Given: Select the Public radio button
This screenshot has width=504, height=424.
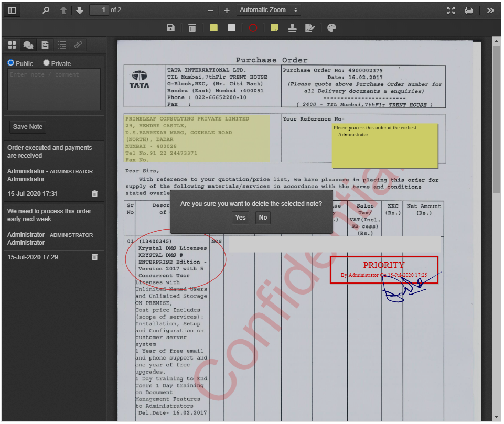Looking at the screenshot, I should [11, 63].
